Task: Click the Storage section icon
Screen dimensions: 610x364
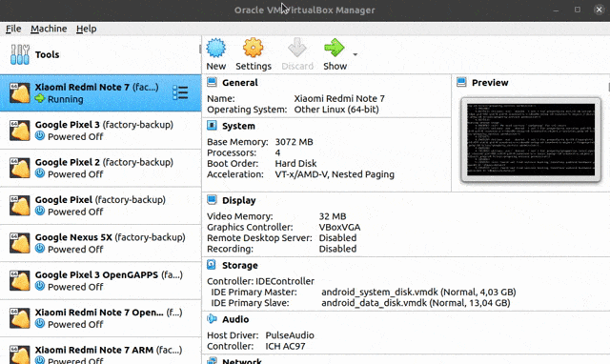Action: pyautogui.click(x=212, y=265)
